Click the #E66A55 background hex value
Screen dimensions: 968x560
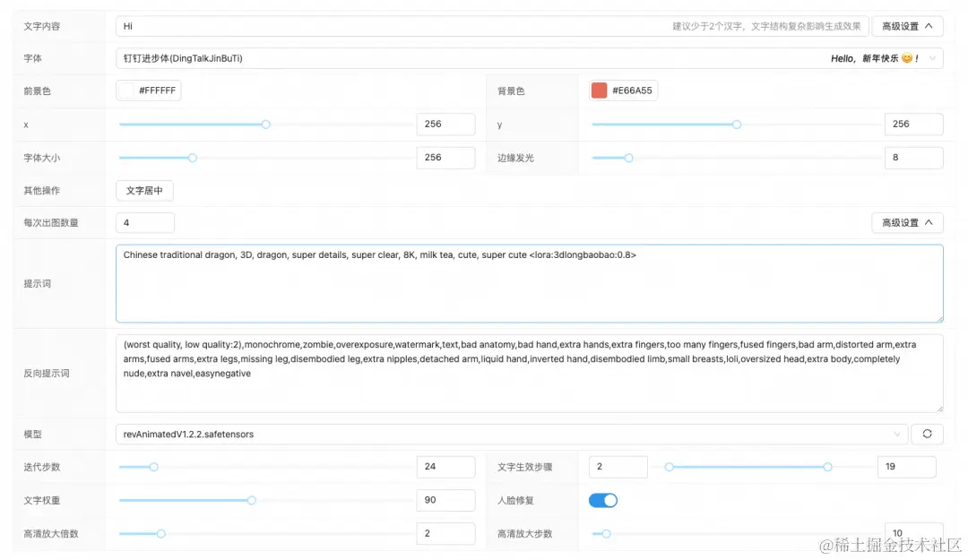click(632, 90)
